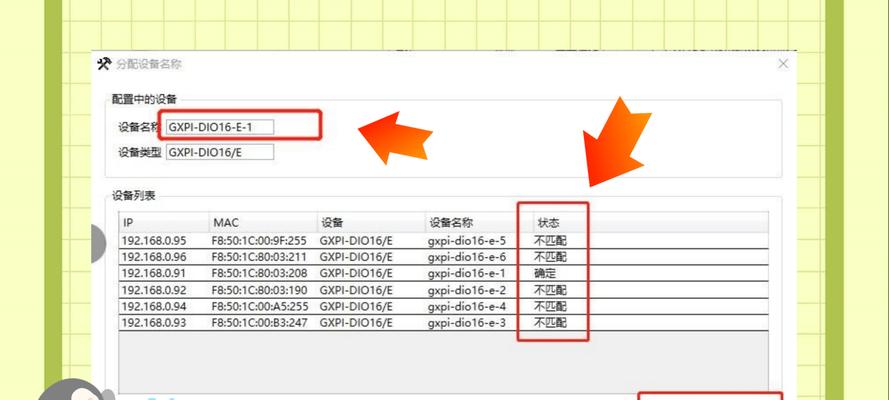Screen dimensions: 889x400
Task: Click the 设备名称 input field GXPI-DIO16-E-1
Action: [220, 127]
